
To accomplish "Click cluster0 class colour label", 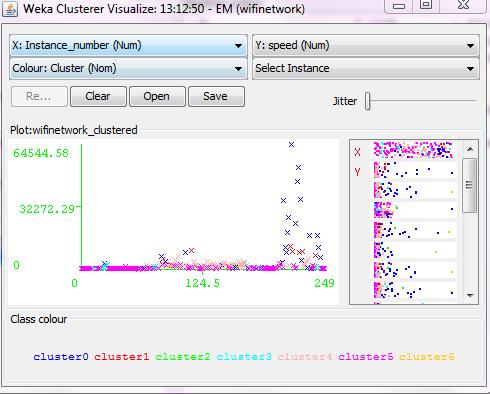I will click(x=61, y=357).
